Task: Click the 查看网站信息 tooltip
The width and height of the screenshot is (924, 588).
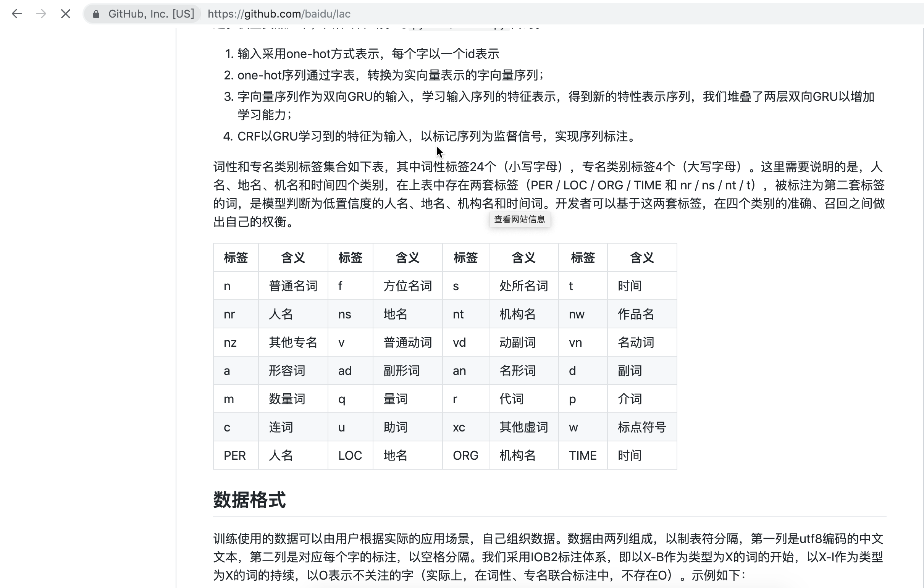Action: (x=519, y=219)
